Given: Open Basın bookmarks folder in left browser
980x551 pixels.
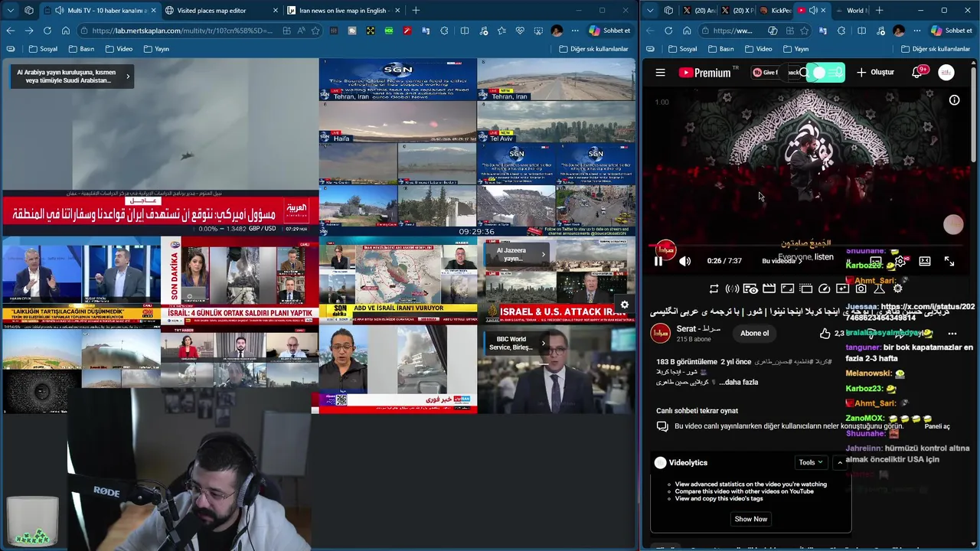Looking at the screenshot, I should (x=82, y=48).
